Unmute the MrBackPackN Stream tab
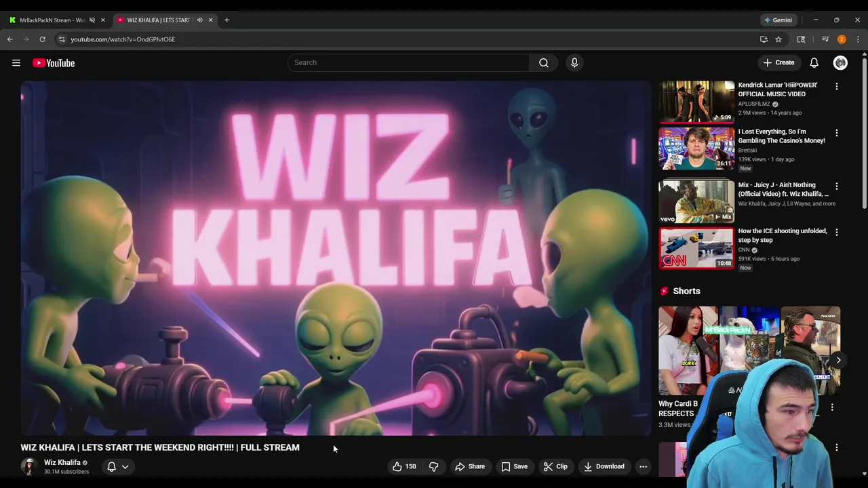 click(x=92, y=20)
